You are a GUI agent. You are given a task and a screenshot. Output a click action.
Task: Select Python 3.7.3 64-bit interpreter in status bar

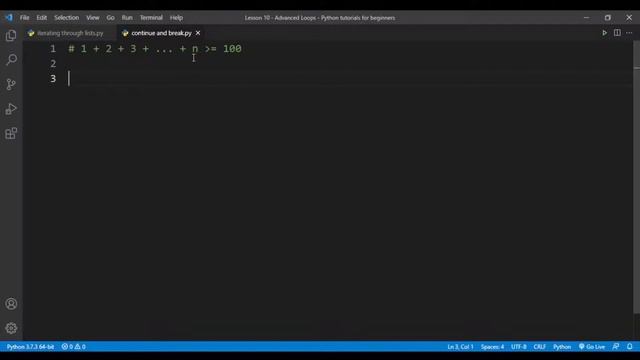30,347
